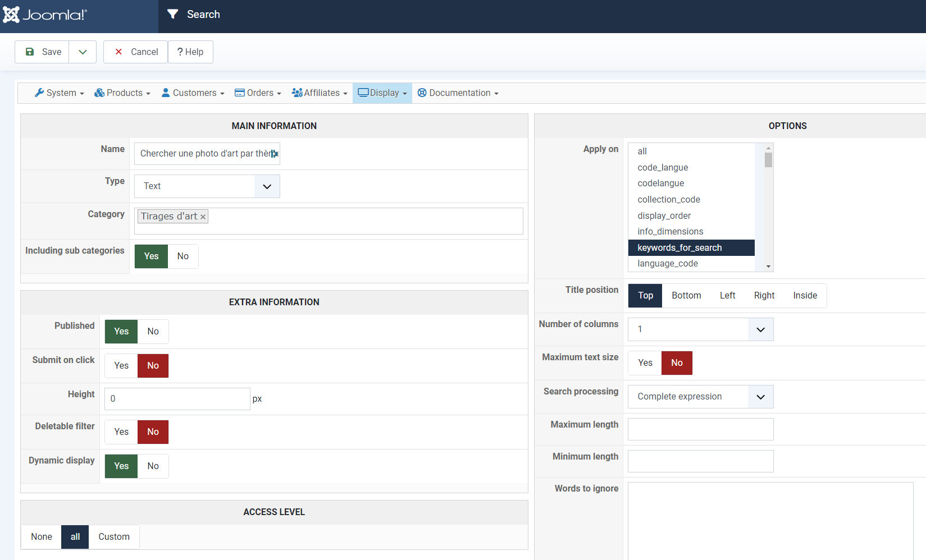
Task: Click into the Maximum length field
Action: [700, 429]
